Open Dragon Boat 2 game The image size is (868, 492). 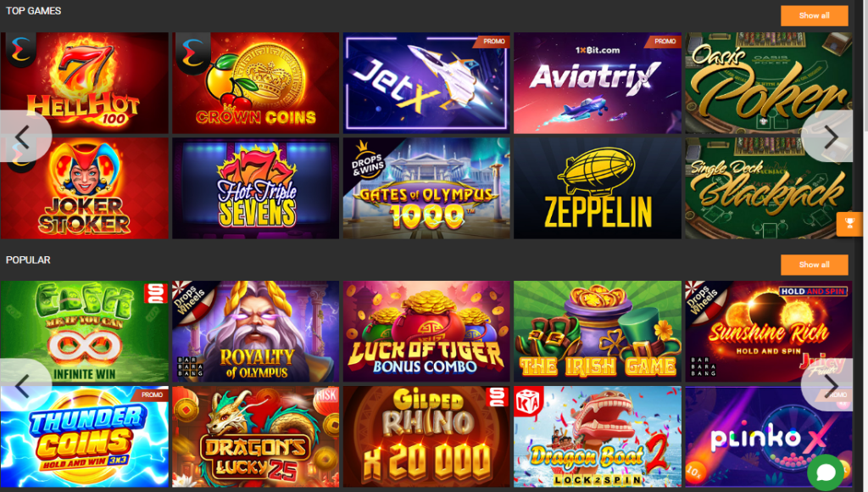coord(598,437)
